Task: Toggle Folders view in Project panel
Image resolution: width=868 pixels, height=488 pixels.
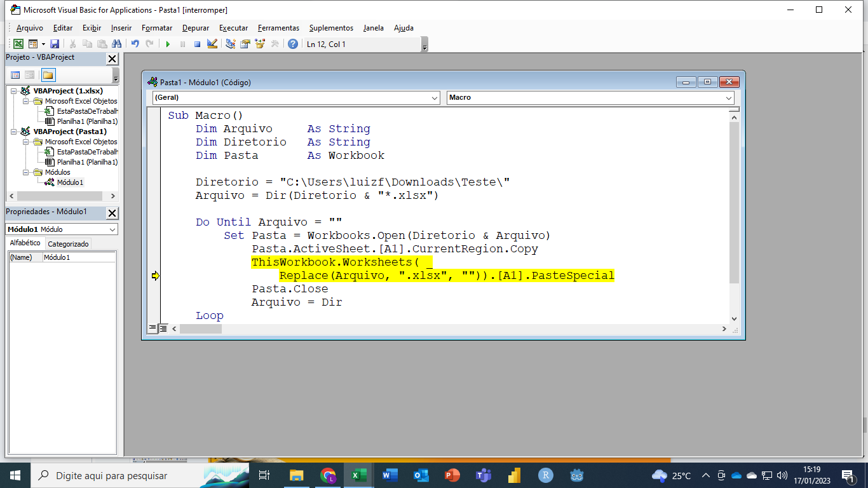Action: 48,75
